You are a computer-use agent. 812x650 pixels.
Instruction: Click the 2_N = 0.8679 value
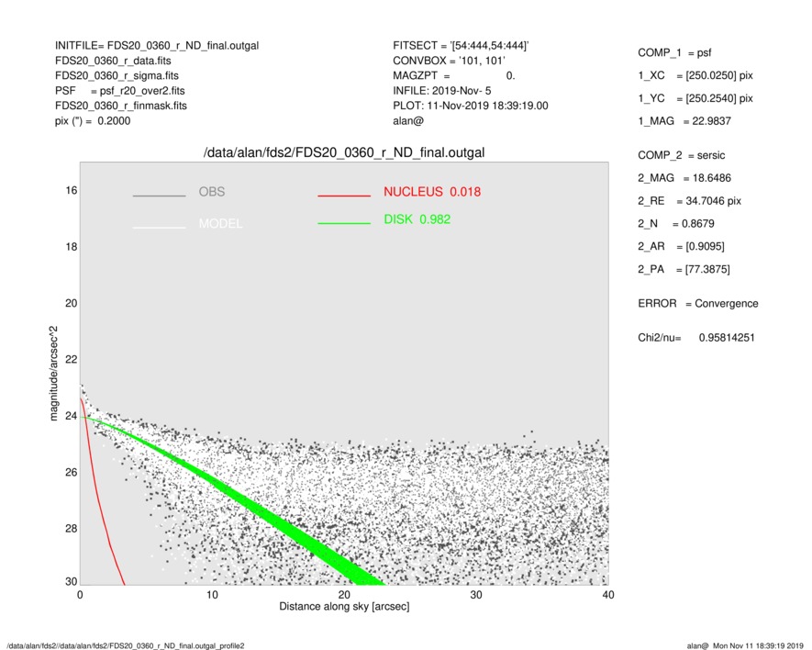point(676,224)
